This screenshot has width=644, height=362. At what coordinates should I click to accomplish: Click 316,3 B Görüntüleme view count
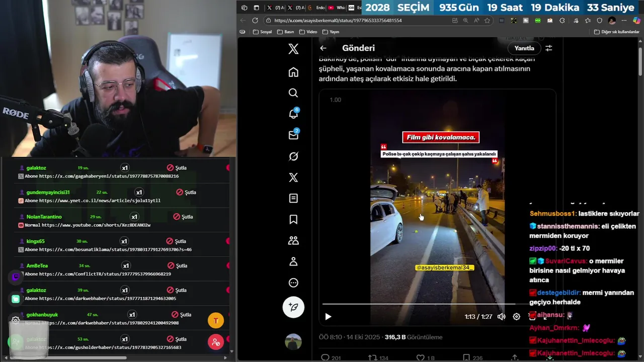coord(414,337)
